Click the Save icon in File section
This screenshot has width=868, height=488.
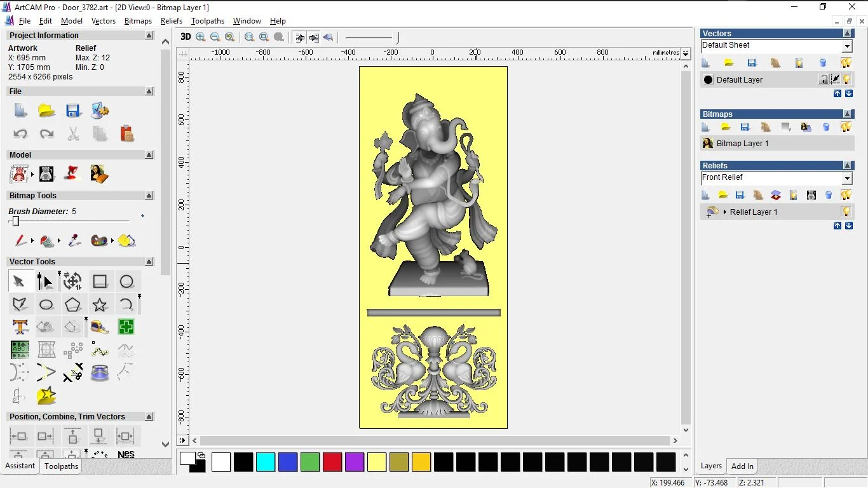coord(73,111)
